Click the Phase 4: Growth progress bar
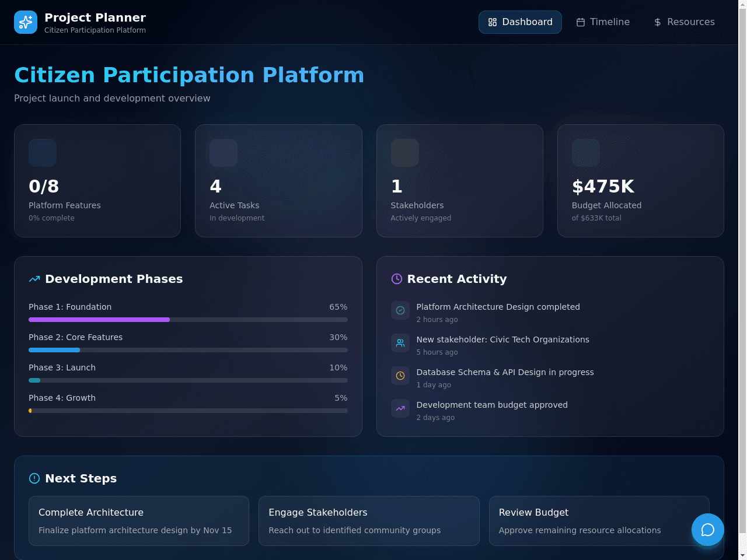Screen dimensions: 747x560 (188, 411)
